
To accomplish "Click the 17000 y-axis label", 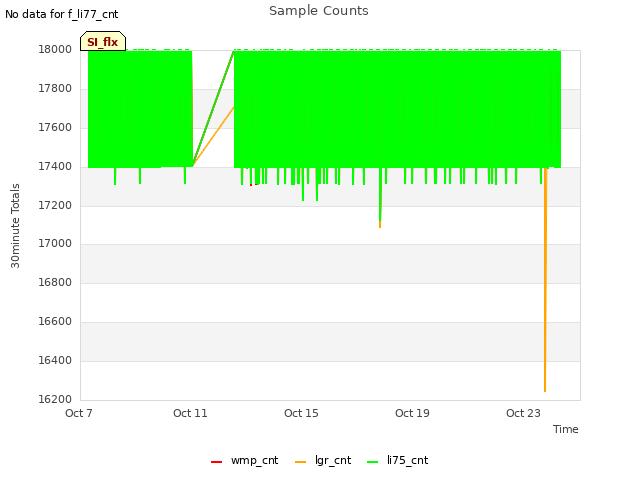I will click(55, 244).
